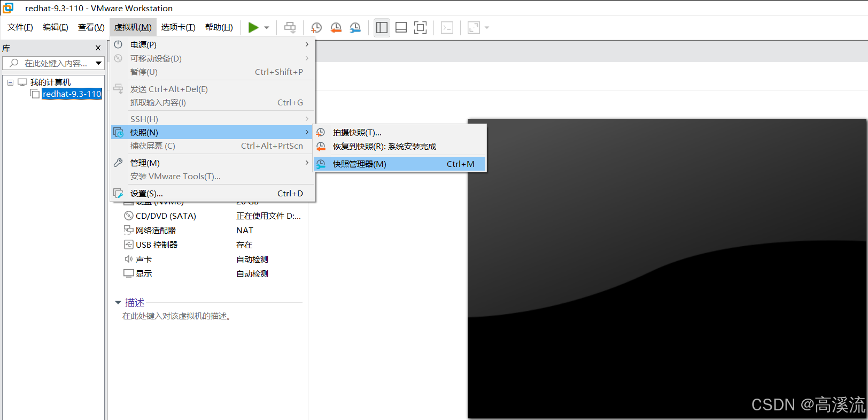This screenshot has width=868, height=420.
Task: Click the 虚拟机(M) menu
Action: 133,27
